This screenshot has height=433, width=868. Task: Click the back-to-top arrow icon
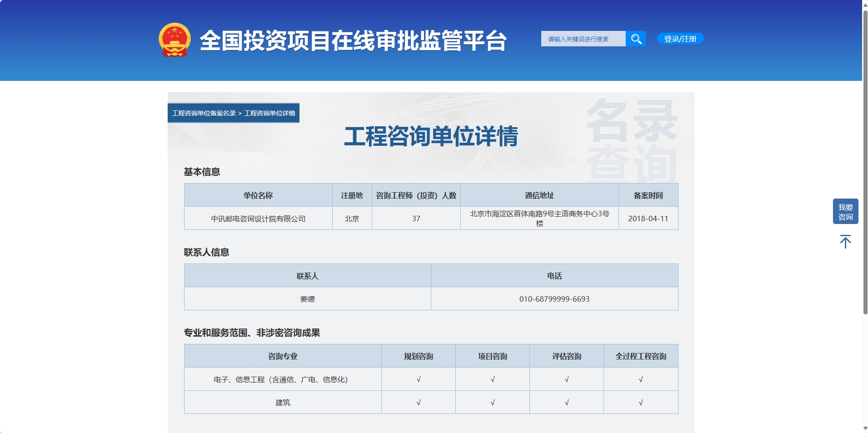[x=845, y=241]
